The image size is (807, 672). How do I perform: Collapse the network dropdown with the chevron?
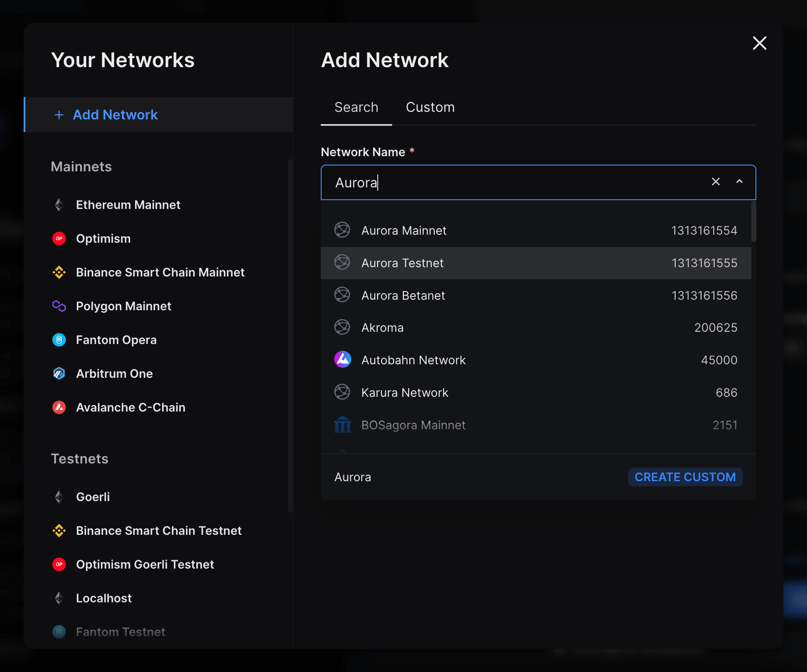(x=739, y=182)
